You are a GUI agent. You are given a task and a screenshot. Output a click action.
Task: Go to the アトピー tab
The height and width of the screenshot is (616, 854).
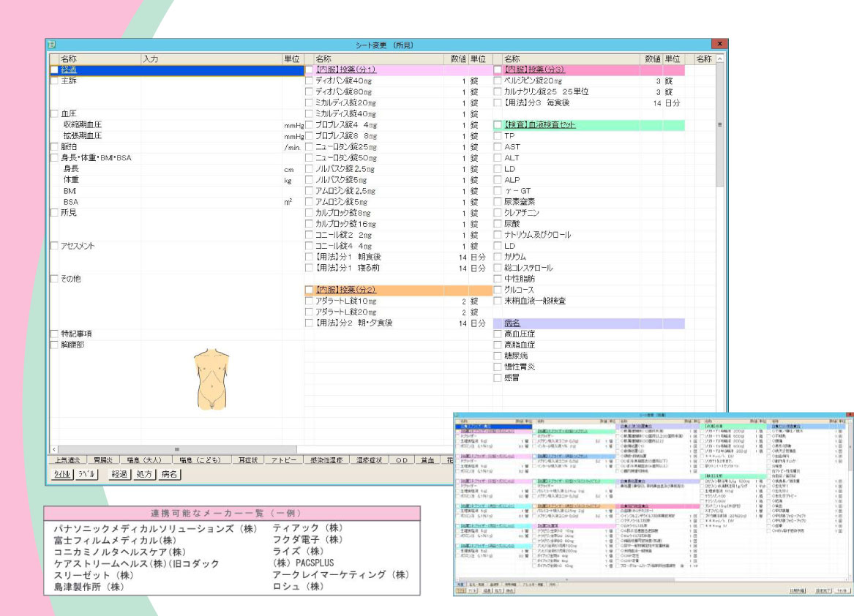[280, 460]
